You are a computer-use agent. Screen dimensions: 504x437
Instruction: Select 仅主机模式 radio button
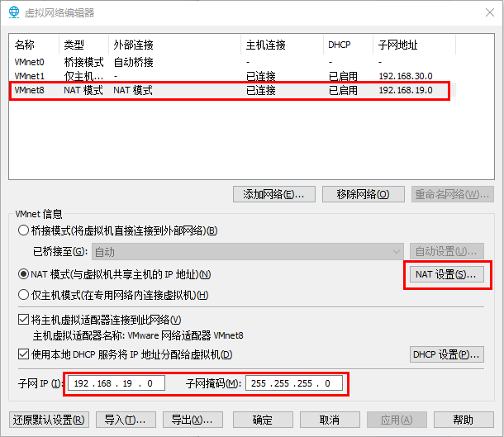click(x=23, y=295)
